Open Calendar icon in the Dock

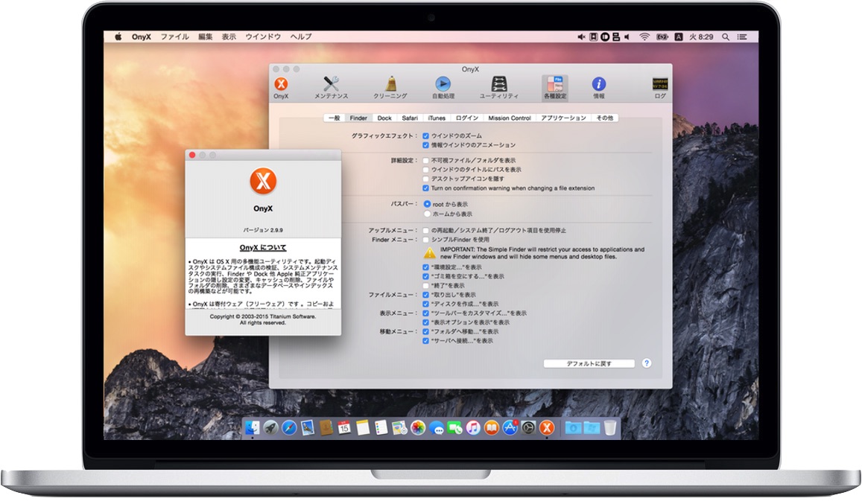point(344,427)
